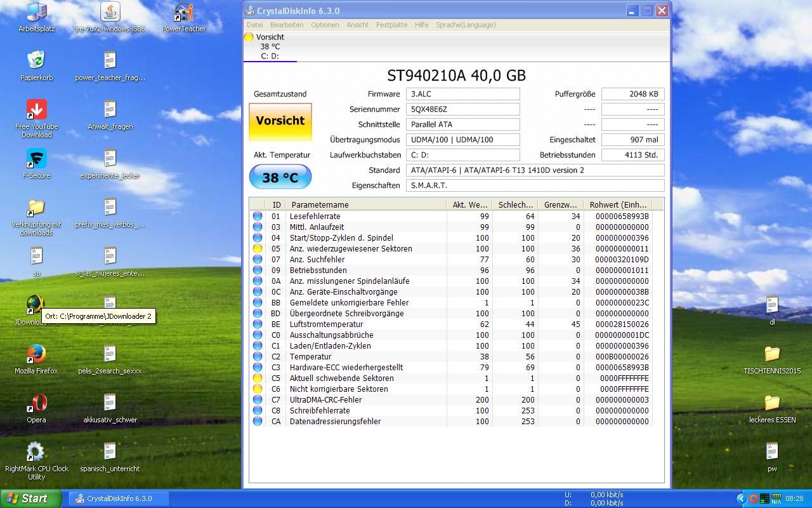The height and width of the screenshot is (508, 812).
Task: Open the Hilfe menu
Action: [421, 25]
